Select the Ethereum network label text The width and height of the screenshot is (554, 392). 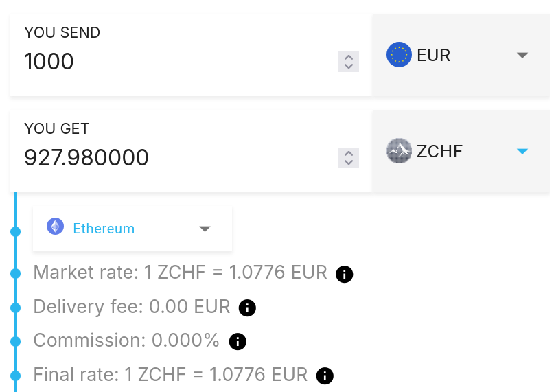point(104,229)
